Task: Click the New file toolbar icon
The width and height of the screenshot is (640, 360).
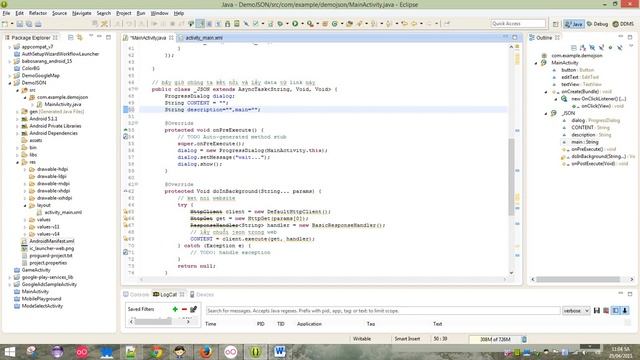Action: pyautogui.click(x=5, y=24)
